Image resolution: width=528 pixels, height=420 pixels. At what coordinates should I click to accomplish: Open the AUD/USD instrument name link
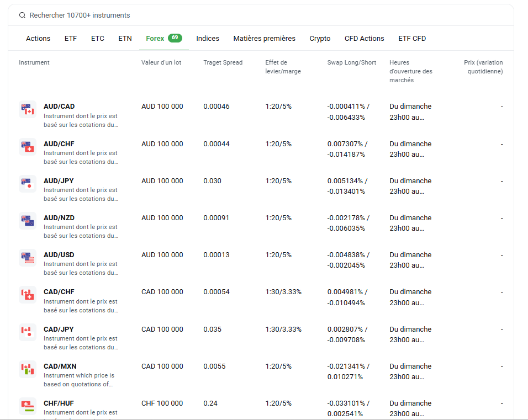(x=59, y=255)
